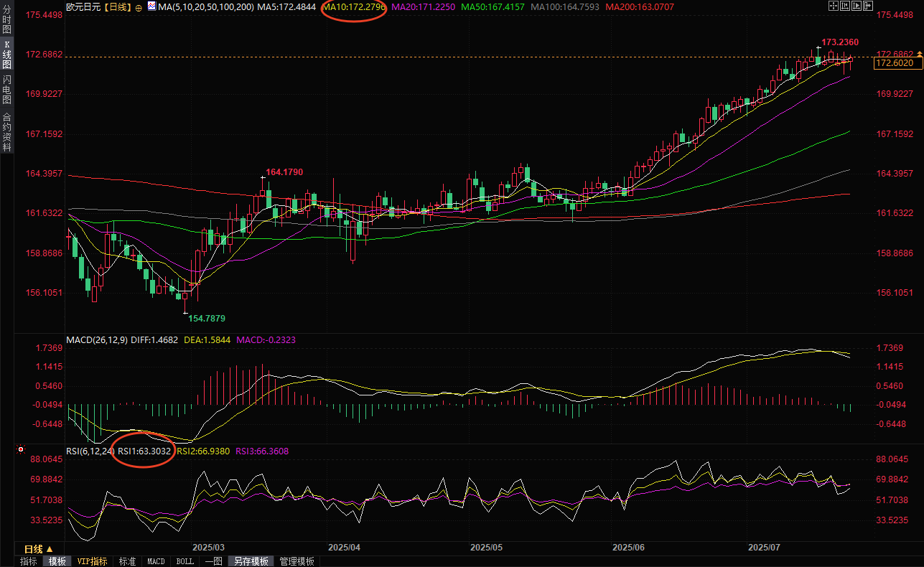Click the MACD:-0.2323 value
This screenshot has width=924, height=567.
(266, 339)
